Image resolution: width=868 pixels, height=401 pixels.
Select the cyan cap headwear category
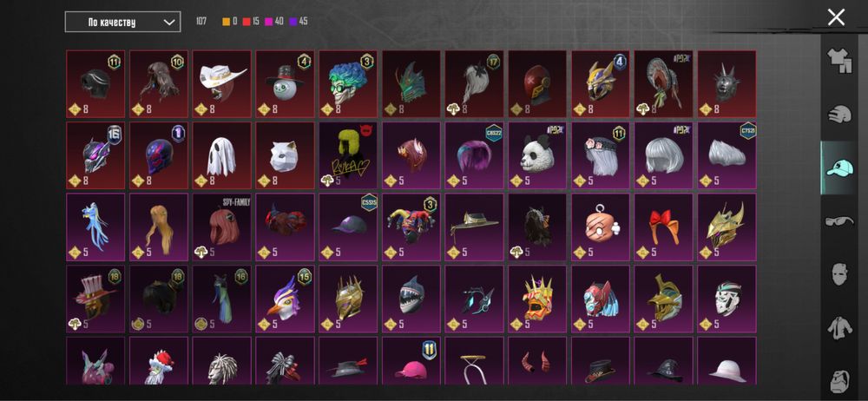coord(839,168)
